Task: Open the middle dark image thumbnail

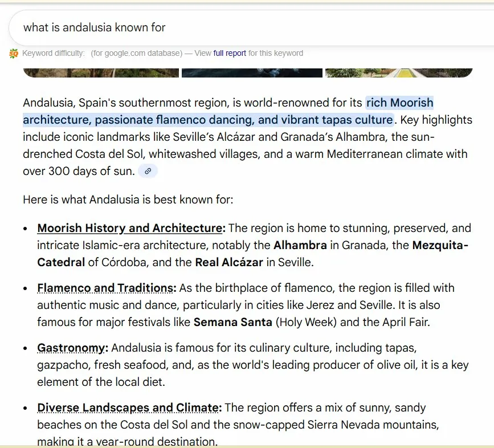Action: pos(251,73)
